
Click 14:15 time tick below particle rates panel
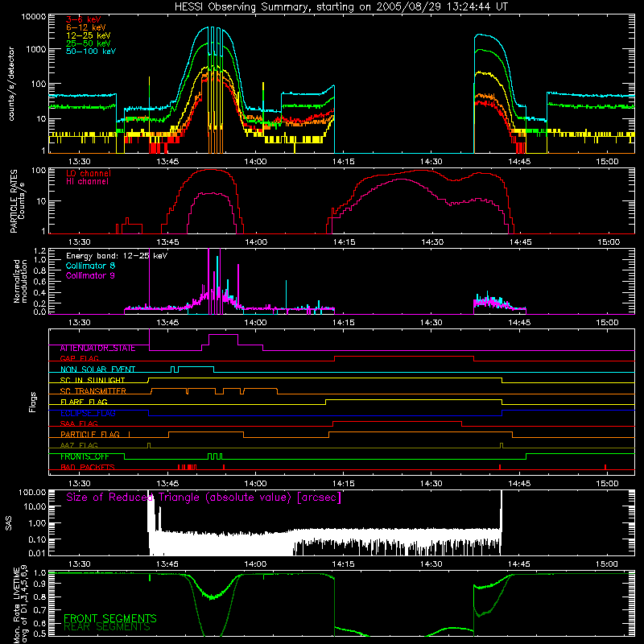[344, 242]
